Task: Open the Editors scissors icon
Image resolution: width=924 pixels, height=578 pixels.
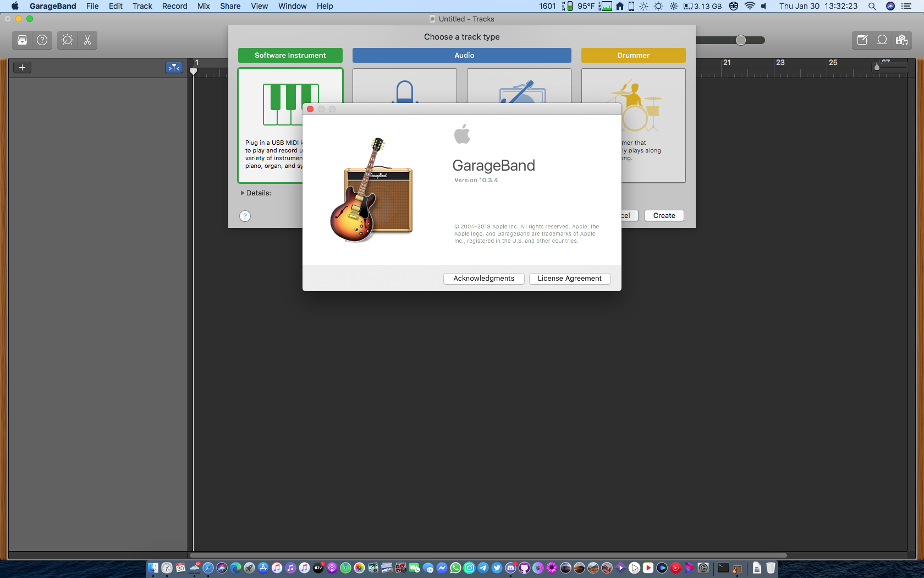Action: 87,40
